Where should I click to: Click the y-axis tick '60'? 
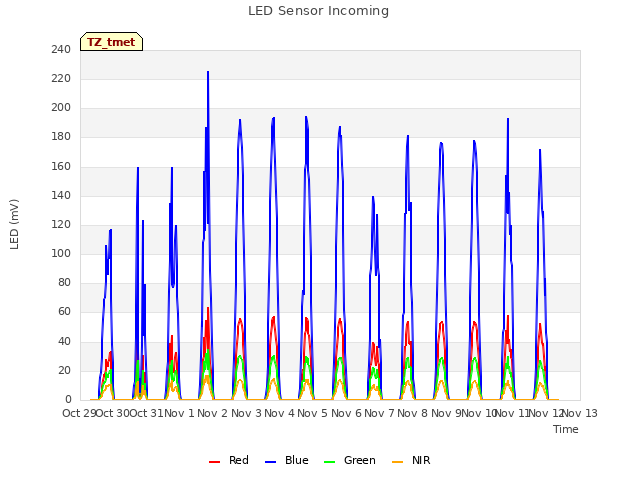pyautogui.click(x=64, y=312)
